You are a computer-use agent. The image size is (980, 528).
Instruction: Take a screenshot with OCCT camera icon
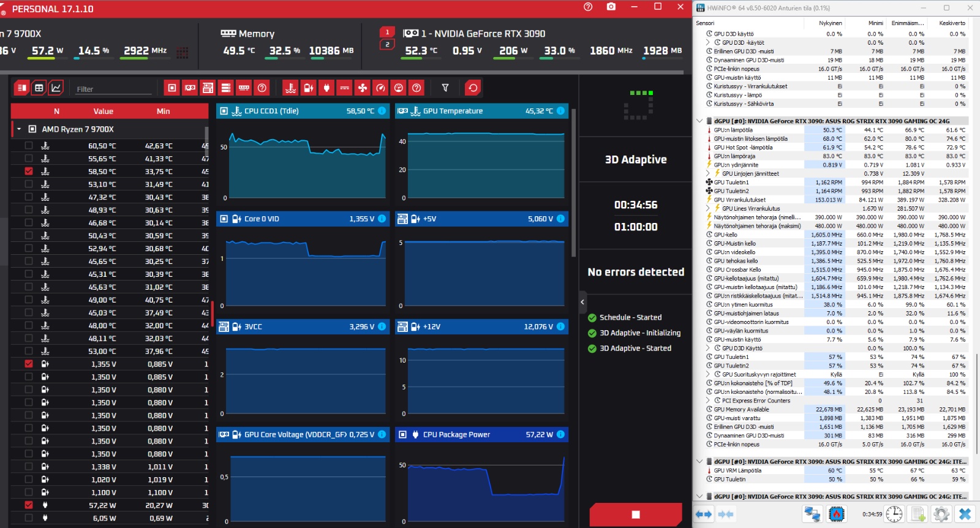[x=611, y=7]
